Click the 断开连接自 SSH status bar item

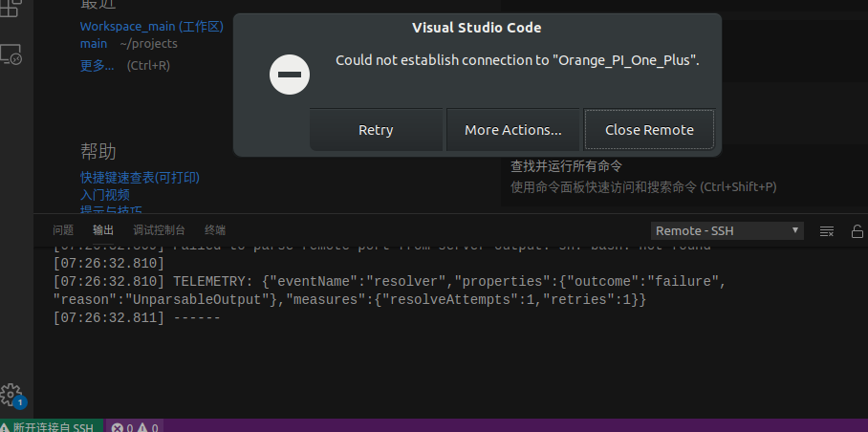(51, 427)
